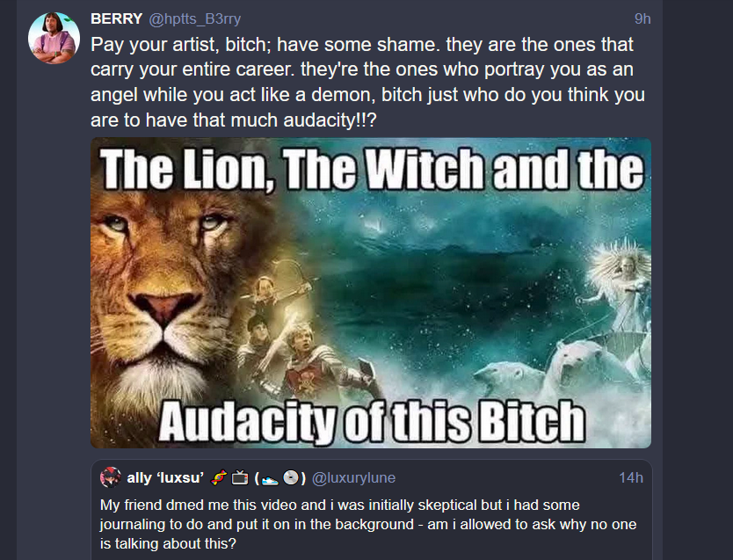Click the 9h timestamp of BERRY's tweet
The width and height of the screenshot is (733, 560).
click(642, 18)
